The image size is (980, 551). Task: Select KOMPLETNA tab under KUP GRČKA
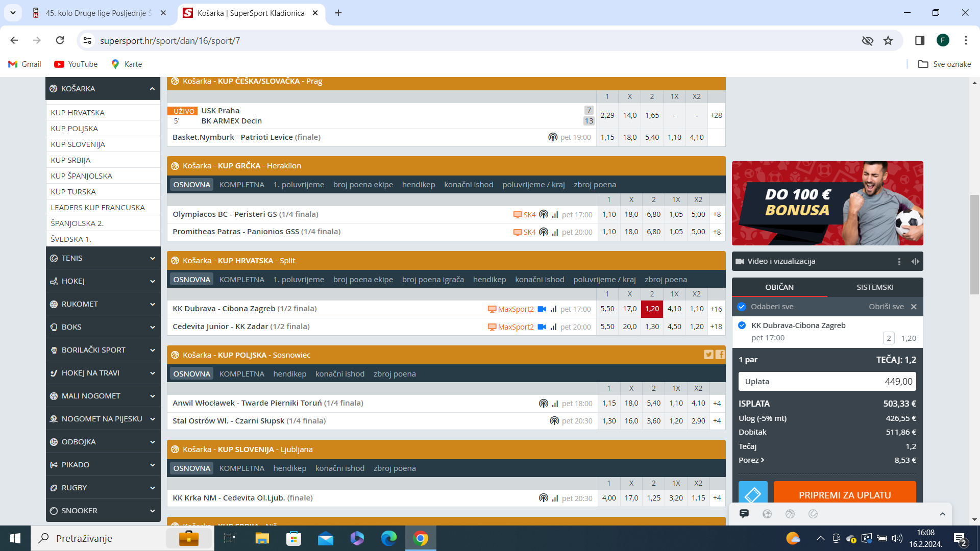click(242, 185)
